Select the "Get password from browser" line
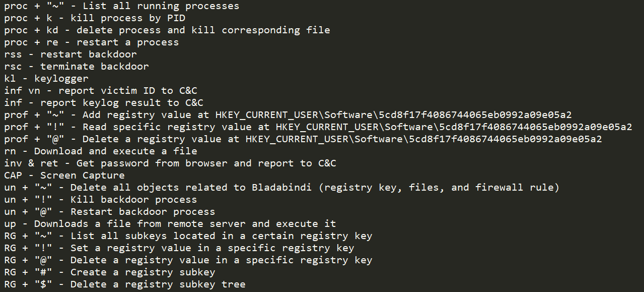Viewport: 644px width, 292px height. [170, 163]
